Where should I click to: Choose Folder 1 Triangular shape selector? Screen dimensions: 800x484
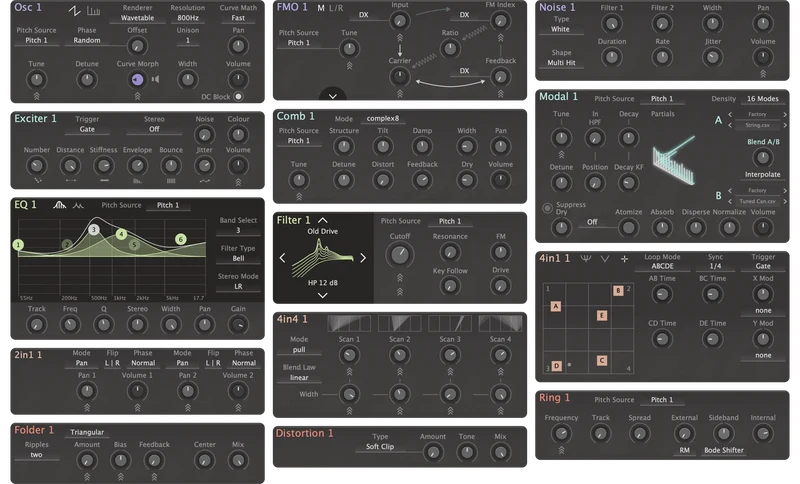tap(87, 432)
